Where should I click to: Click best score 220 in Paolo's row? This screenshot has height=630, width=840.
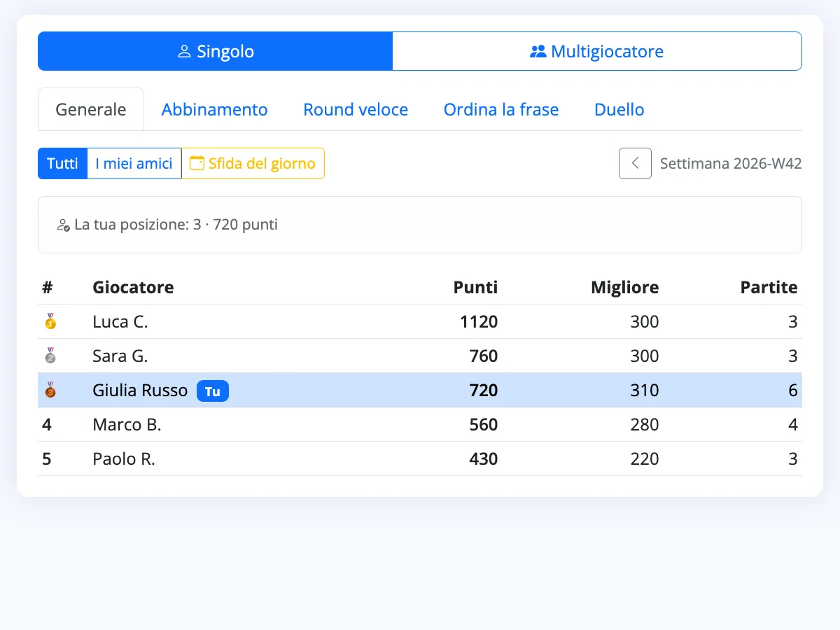tap(645, 458)
